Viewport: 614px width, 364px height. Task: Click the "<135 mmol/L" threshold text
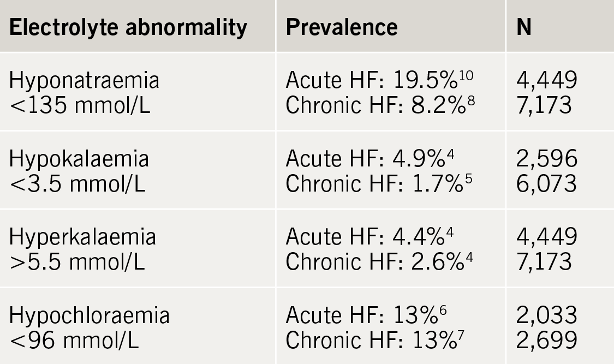(x=80, y=105)
